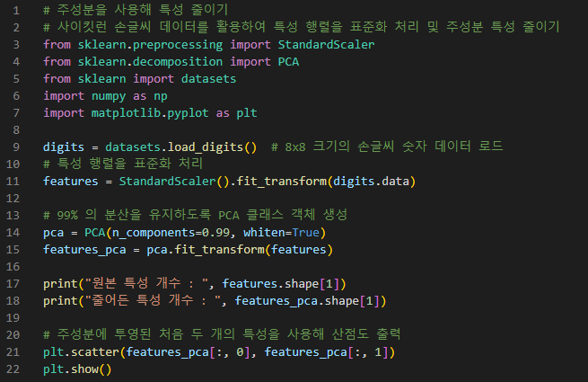Click 'numpy' in the import statement

tap(109, 96)
